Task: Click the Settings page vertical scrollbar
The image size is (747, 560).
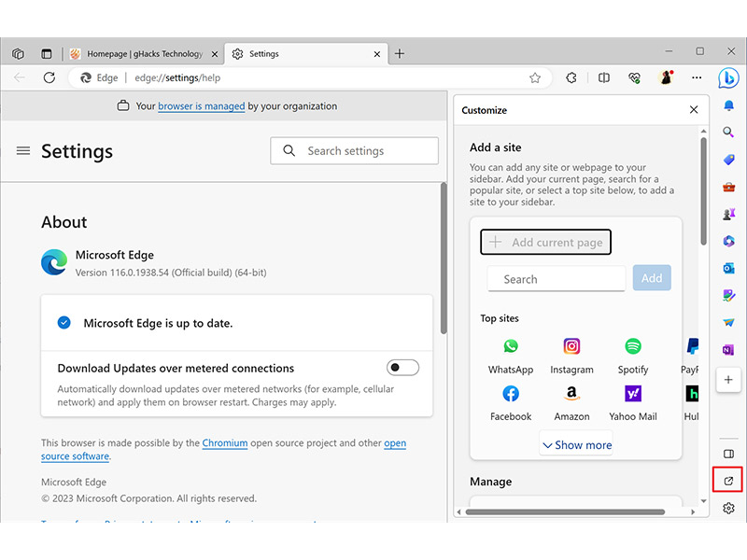Action: pyautogui.click(x=444, y=259)
